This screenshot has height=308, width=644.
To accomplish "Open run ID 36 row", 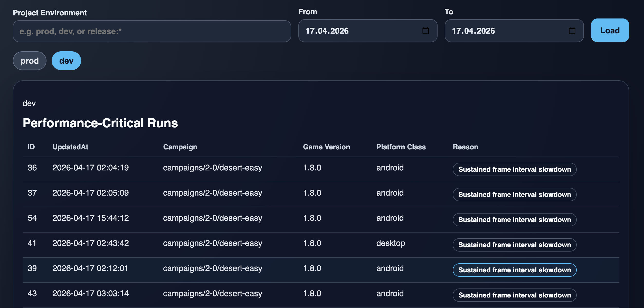I will [32, 168].
